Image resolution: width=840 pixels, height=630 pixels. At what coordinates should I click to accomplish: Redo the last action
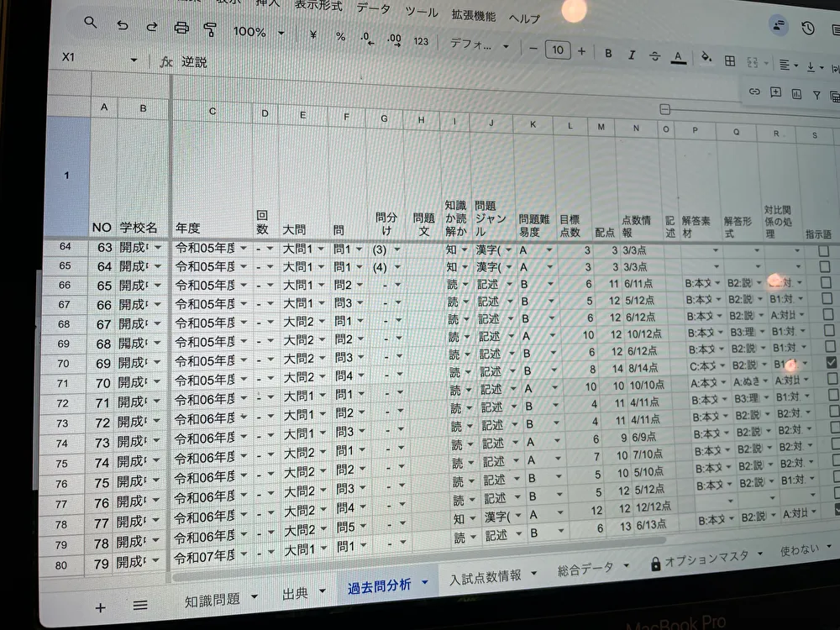pos(151,26)
